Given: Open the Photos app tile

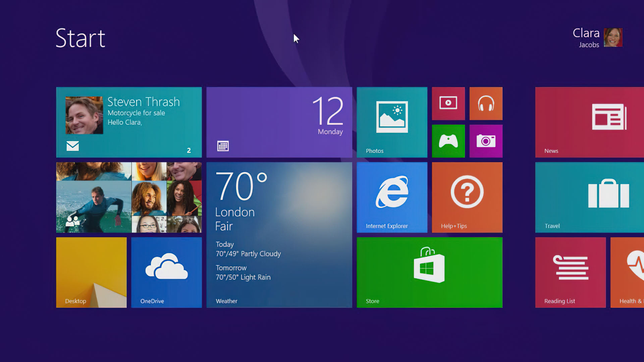Looking at the screenshot, I should 392,122.
